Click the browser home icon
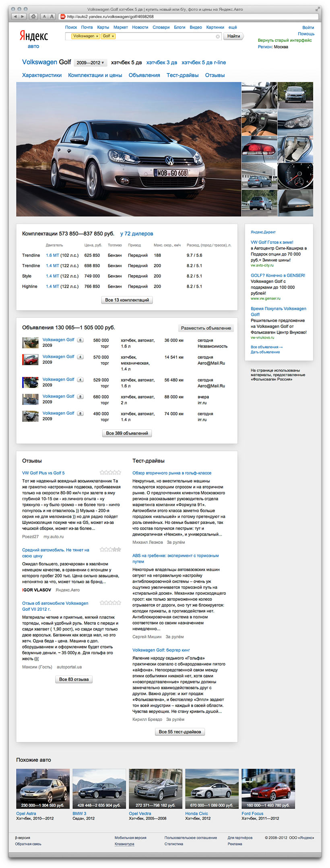330x868 pixels. tap(33, 16)
